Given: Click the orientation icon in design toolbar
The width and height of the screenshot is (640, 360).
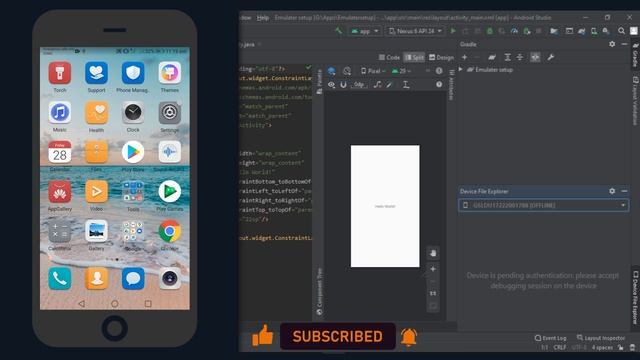Looking at the screenshot, I should 347,71.
